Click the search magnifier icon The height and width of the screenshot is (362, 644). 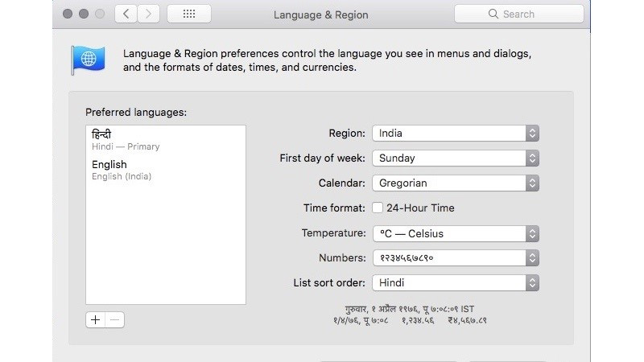coord(493,14)
